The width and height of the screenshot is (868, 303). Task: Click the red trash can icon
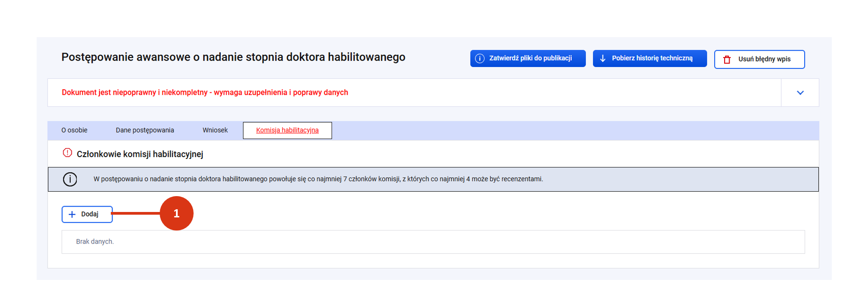pos(727,59)
